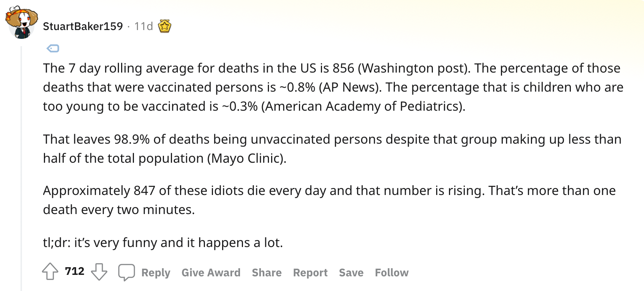Viewport: 644px width, 291px height.
Task: Reply to this comment
Action: (x=156, y=273)
